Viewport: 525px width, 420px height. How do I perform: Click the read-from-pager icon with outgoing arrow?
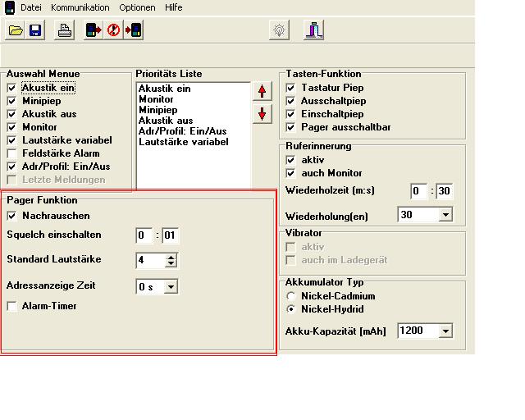click(93, 30)
